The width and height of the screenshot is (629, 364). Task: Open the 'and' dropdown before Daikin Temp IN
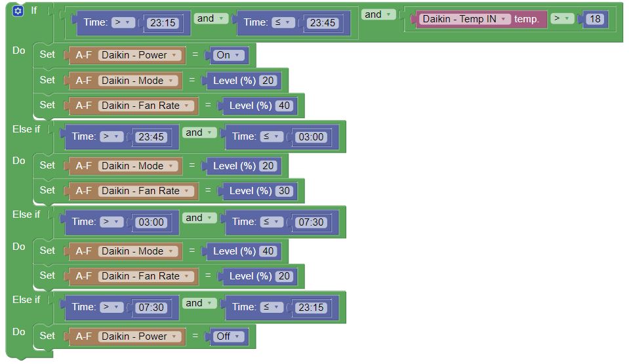click(x=378, y=14)
